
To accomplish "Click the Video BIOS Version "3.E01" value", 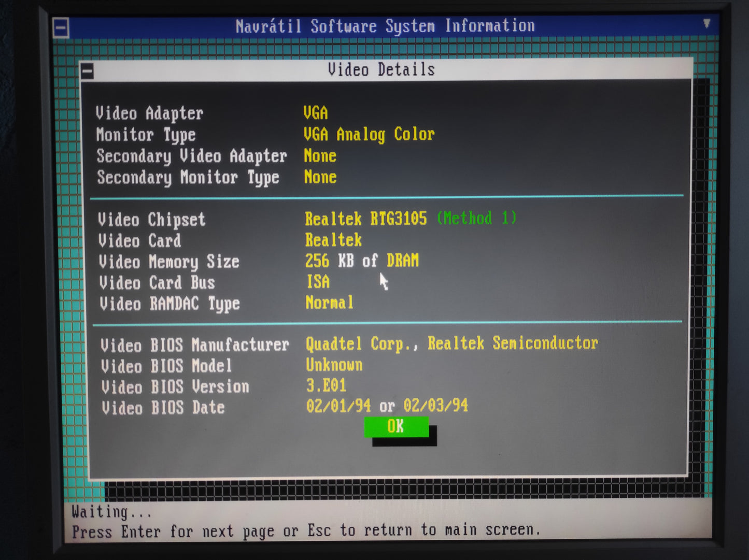I will tap(326, 386).
